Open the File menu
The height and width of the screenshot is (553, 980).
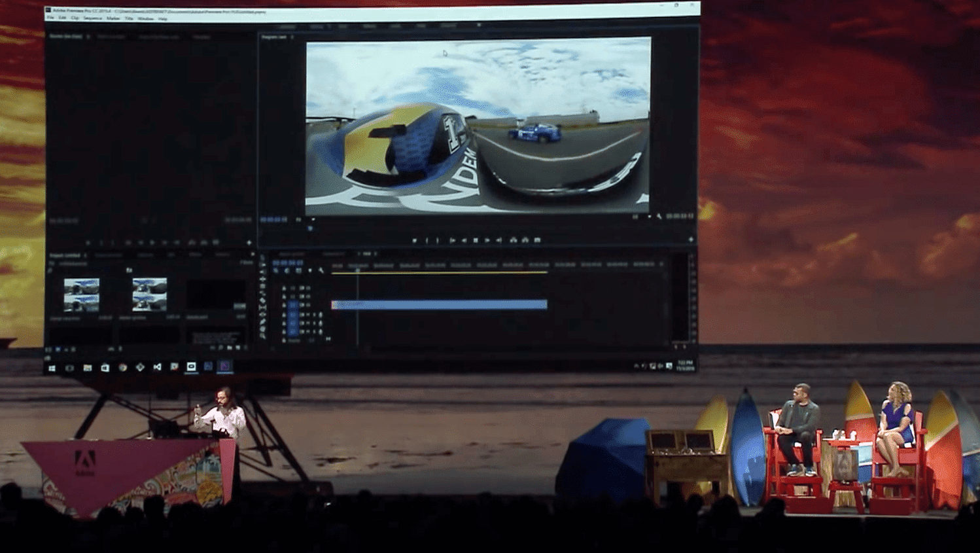(50, 18)
